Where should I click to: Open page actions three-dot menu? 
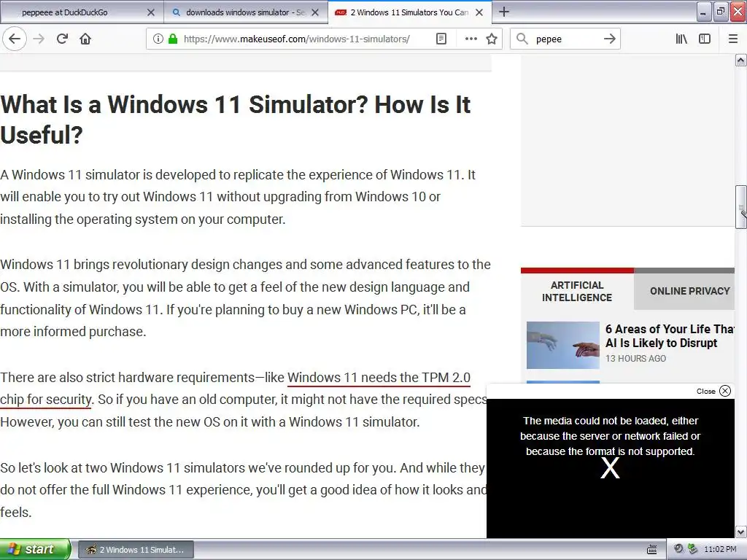pos(471,39)
